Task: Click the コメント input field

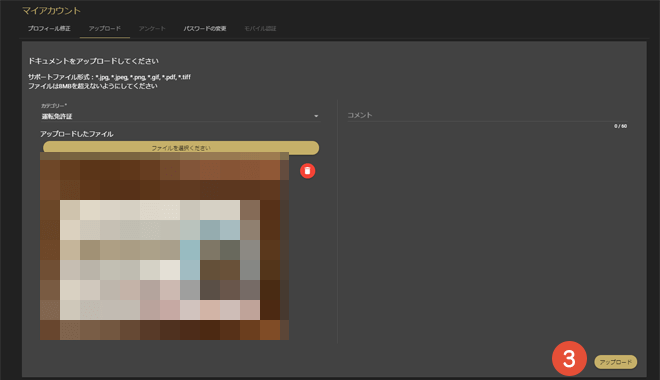Action: click(x=487, y=115)
